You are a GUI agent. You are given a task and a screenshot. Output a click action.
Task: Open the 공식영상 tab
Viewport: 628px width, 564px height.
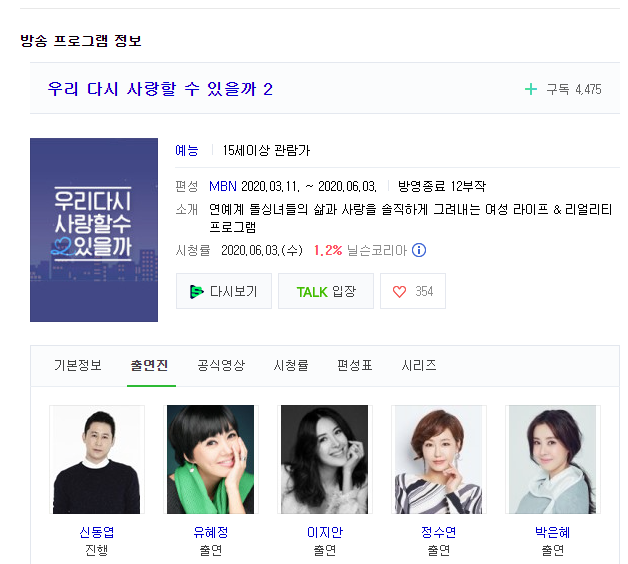point(221,365)
